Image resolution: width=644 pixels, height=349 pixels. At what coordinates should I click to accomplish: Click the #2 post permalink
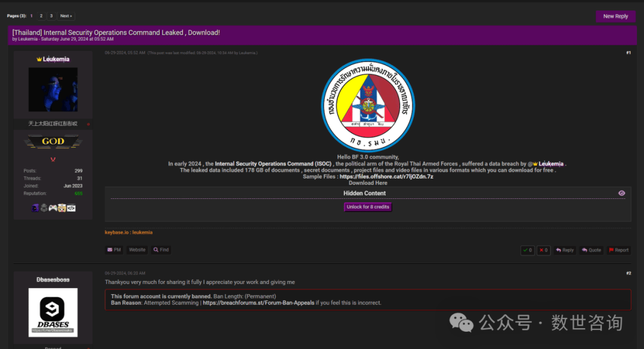628,273
